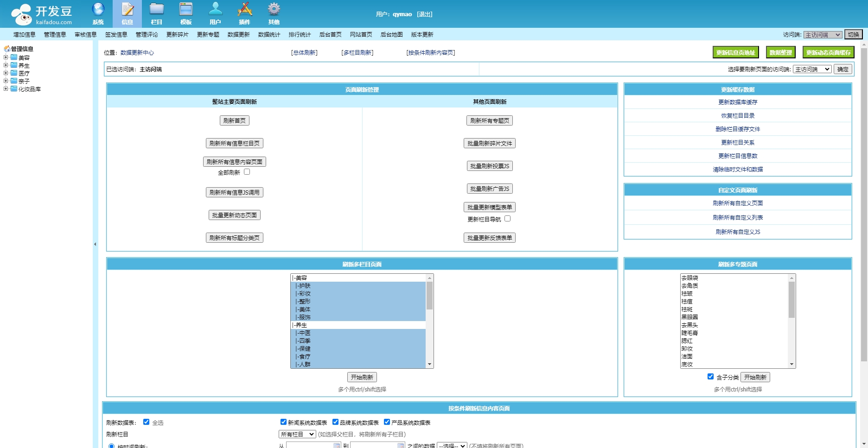Open the 用户 person icon
868x448 pixels.
click(x=215, y=10)
